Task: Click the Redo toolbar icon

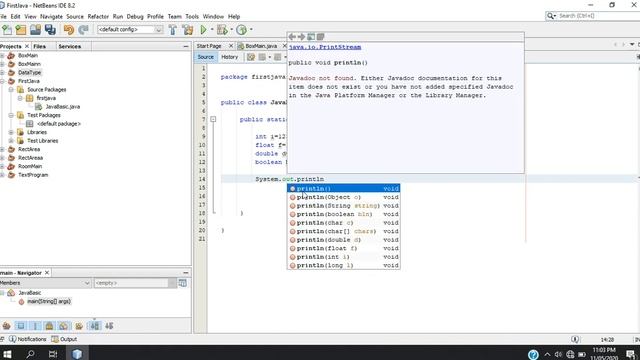Action: 84,29
